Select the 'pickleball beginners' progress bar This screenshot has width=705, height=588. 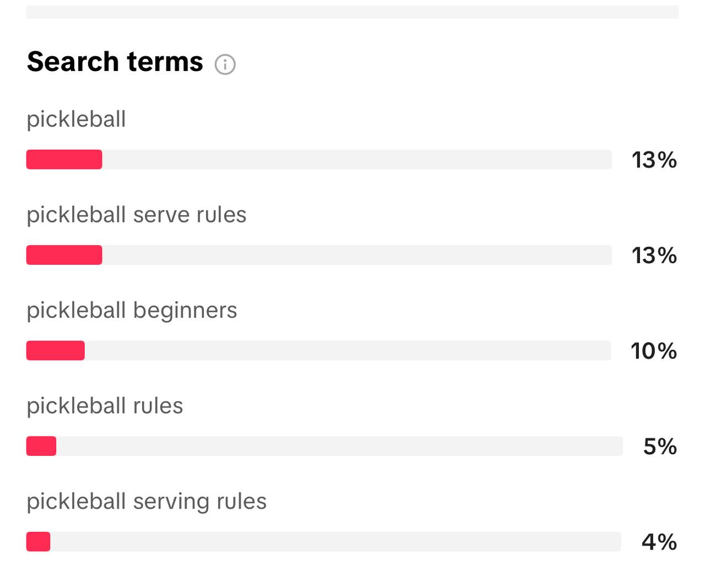319,351
